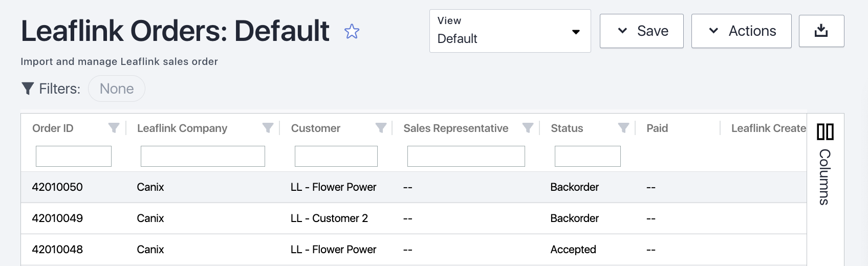The image size is (868, 266).
Task: Select order row 42010050
Action: click(57, 187)
